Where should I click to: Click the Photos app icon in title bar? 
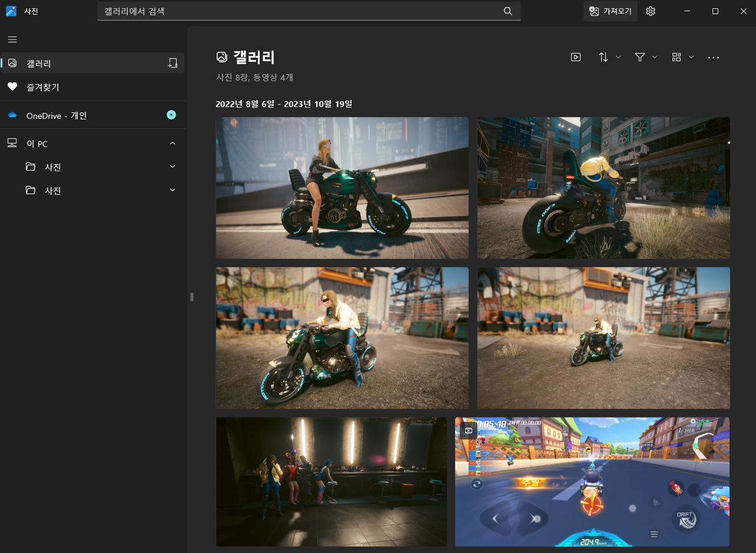tap(11, 11)
